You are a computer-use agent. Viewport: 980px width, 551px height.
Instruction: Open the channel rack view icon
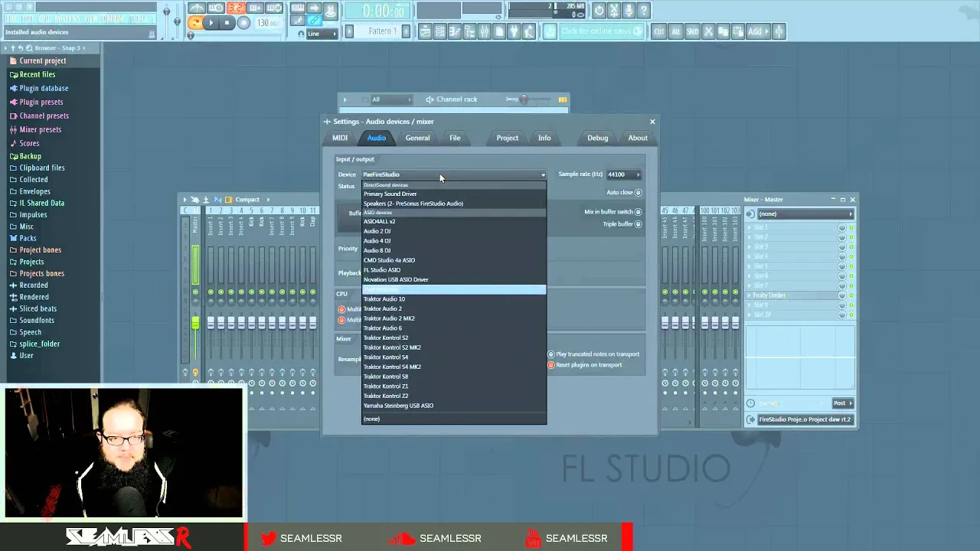coord(439,31)
